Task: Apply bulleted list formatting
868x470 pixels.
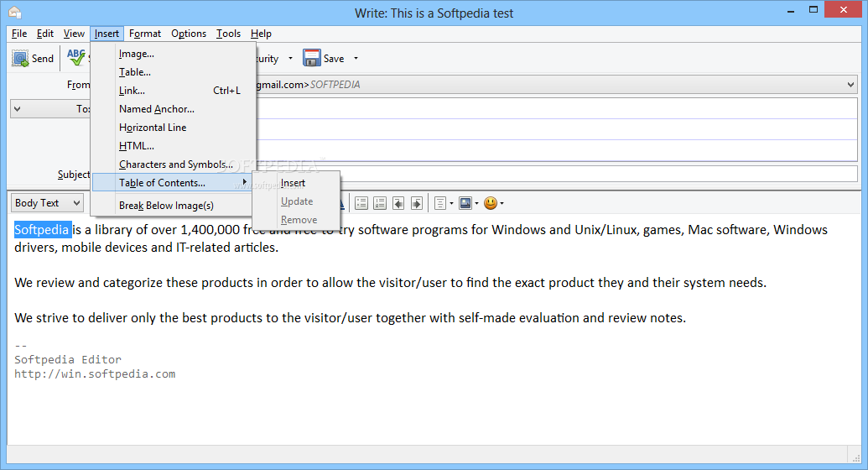Action: 361,203
